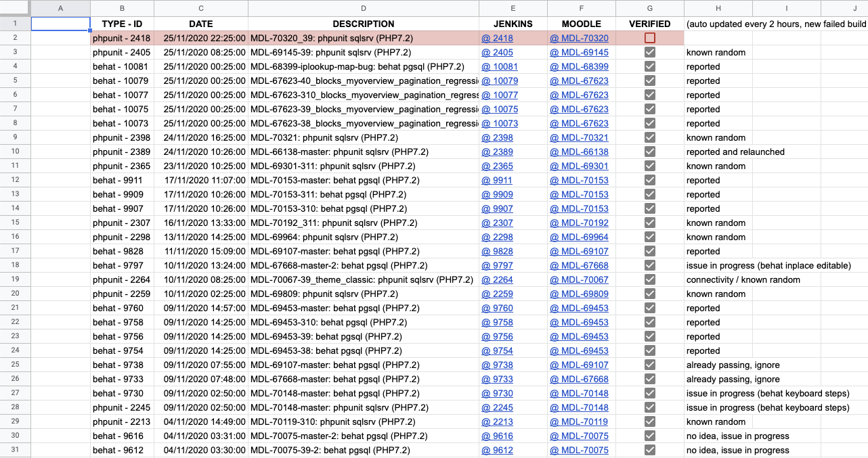Click the MOODLE header cell
Screen dimensions: 868x458
point(582,24)
